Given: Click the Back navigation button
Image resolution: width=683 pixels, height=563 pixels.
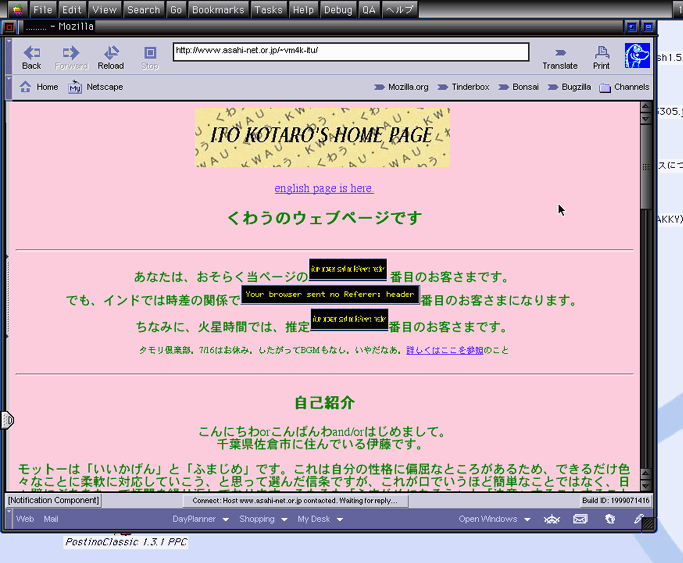Looking at the screenshot, I should click(x=31, y=57).
